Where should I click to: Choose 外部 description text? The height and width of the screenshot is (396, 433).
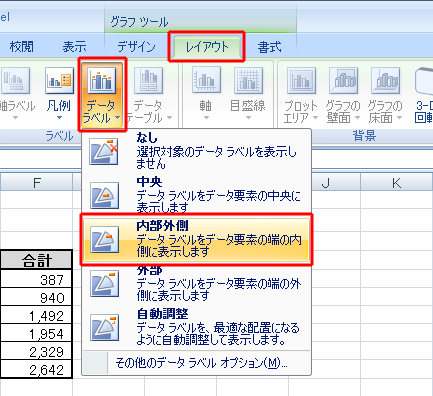[219, 290]
